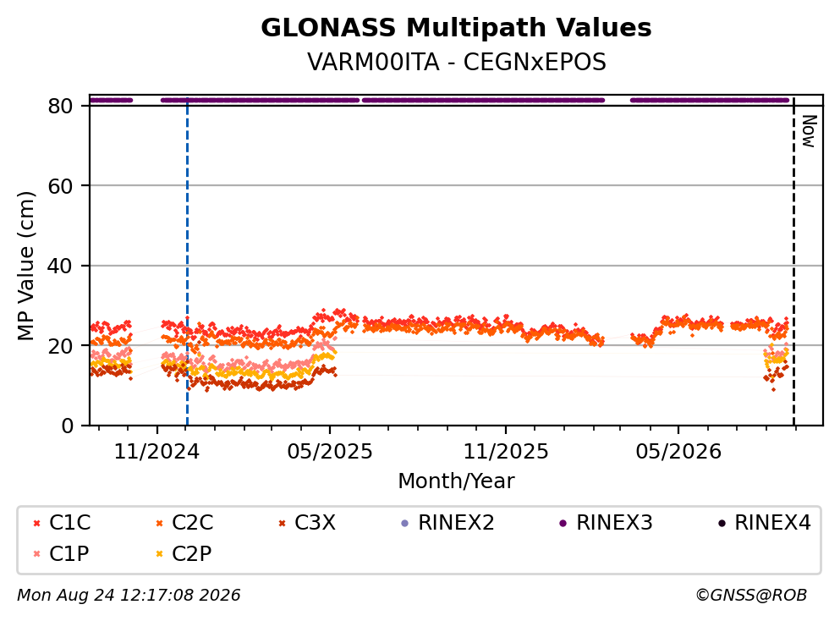Screen dimensions: 840x621
Task: Click the C1P legend marker
Action: pyautogui.click(x=36, y=554)
